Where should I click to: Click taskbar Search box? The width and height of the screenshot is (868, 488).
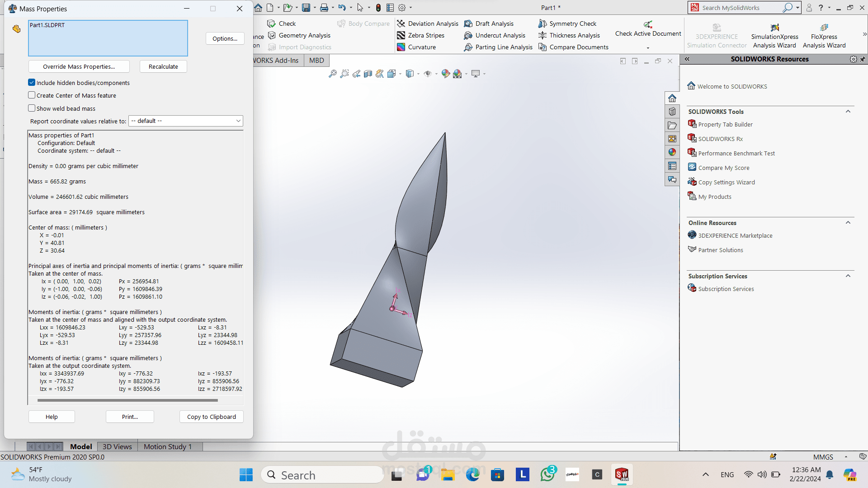point(322,475)
